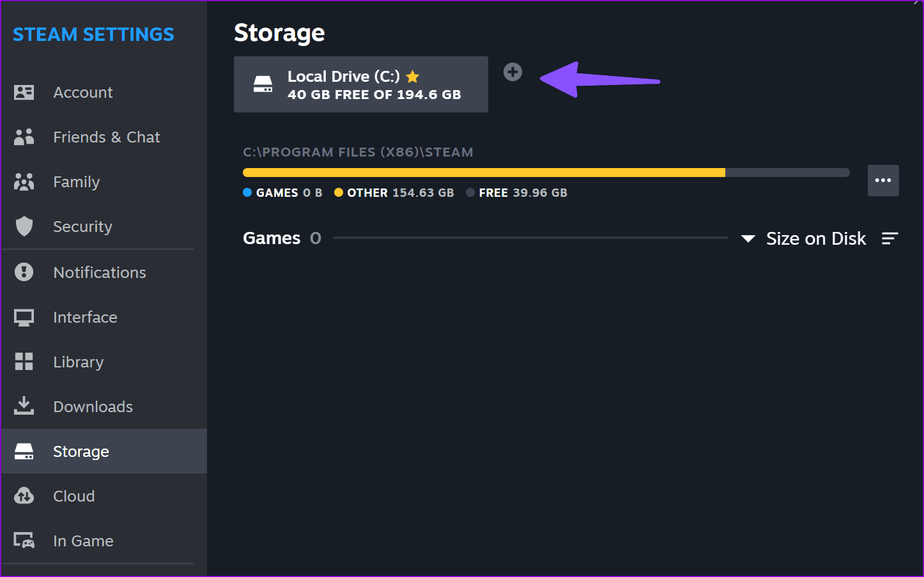Open Cloud settings
924x577 pixels.
pyautogui.click(x=104, y=496)
